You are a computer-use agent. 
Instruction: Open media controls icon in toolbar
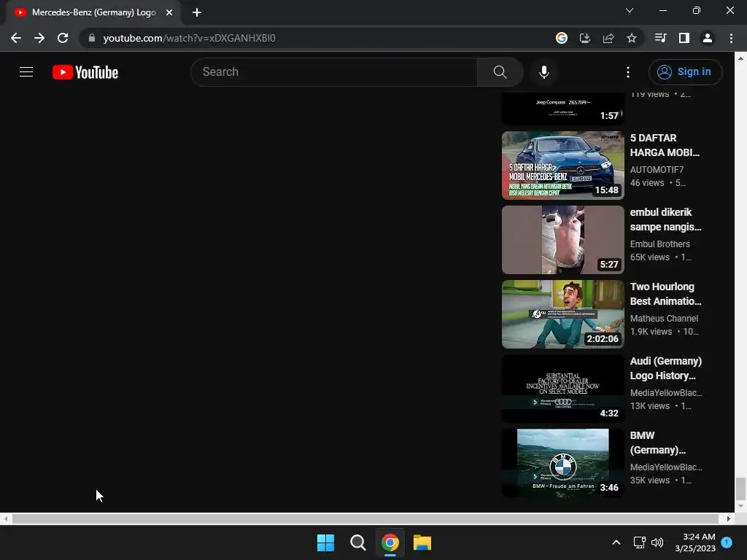coord(661,38)
